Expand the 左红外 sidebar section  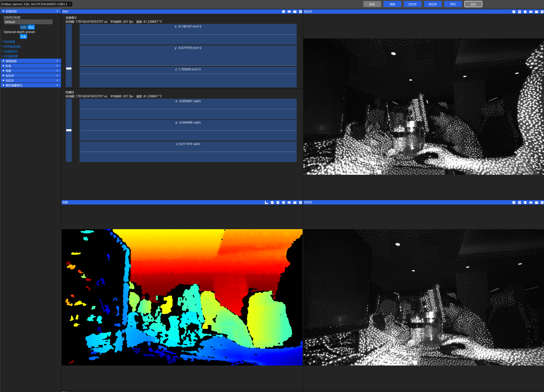click(x=31, y=75)
